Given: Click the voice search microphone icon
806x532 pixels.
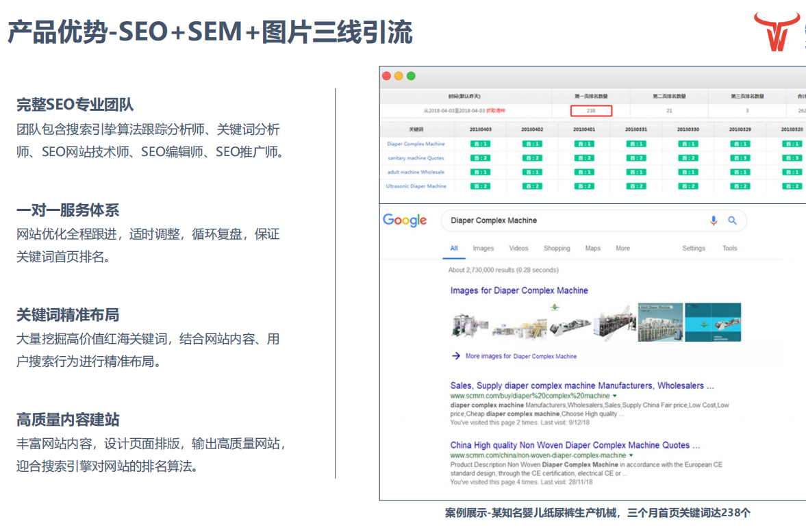Looking at the screenshot, I should pyautogui.click(x=714, y=220).
